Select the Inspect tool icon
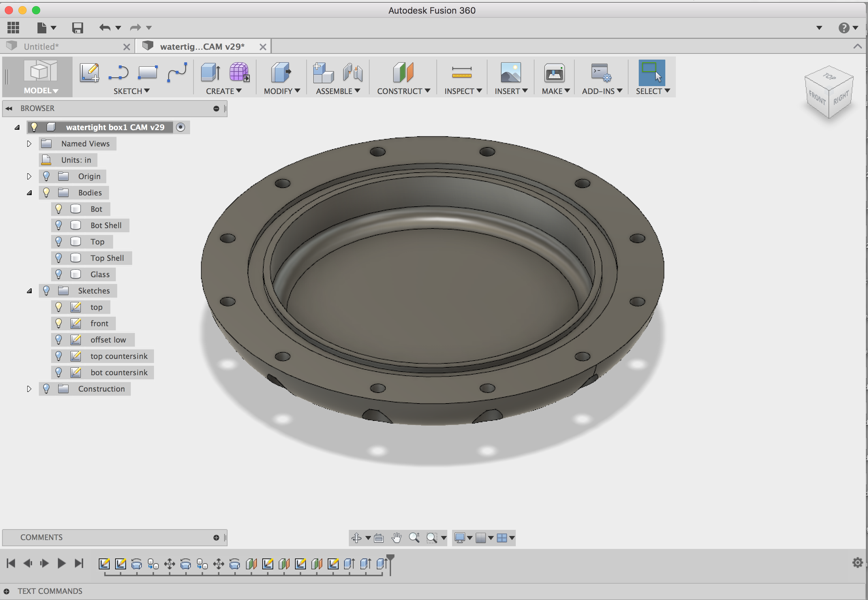The width and height of the screenshot is (868, 600). [x=461, y=72]
